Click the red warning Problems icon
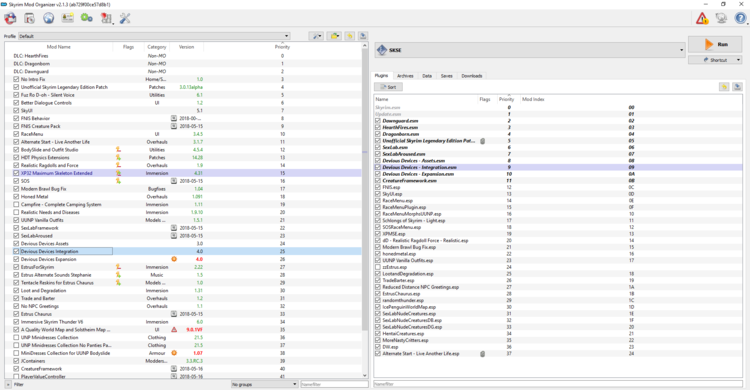This screenshot has height=390, width=750. click(x=702, y=19)
